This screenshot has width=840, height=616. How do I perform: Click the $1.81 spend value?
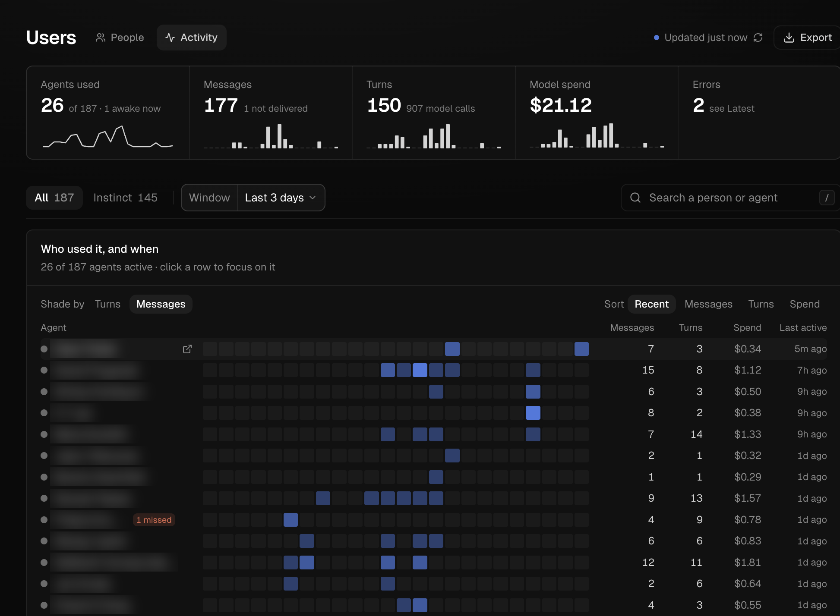tap(748, 563)
